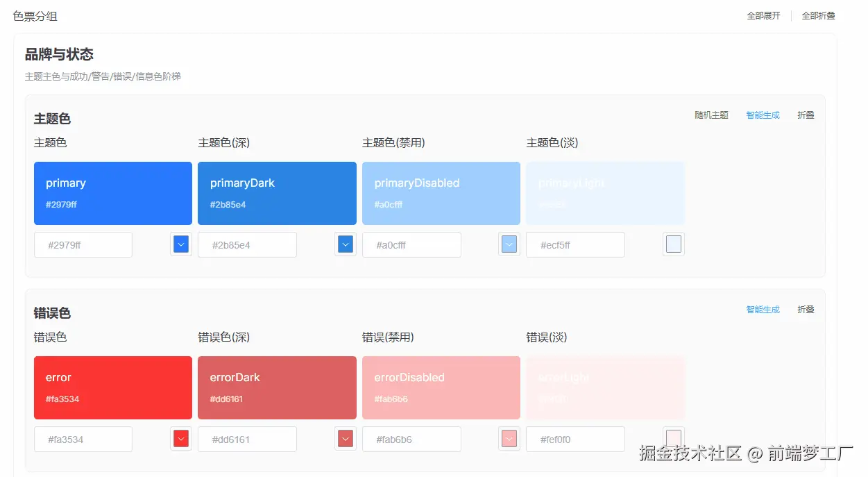Open the color picker beside the #fa3534 input
The image size is (868, 477).
pos(180,439)
